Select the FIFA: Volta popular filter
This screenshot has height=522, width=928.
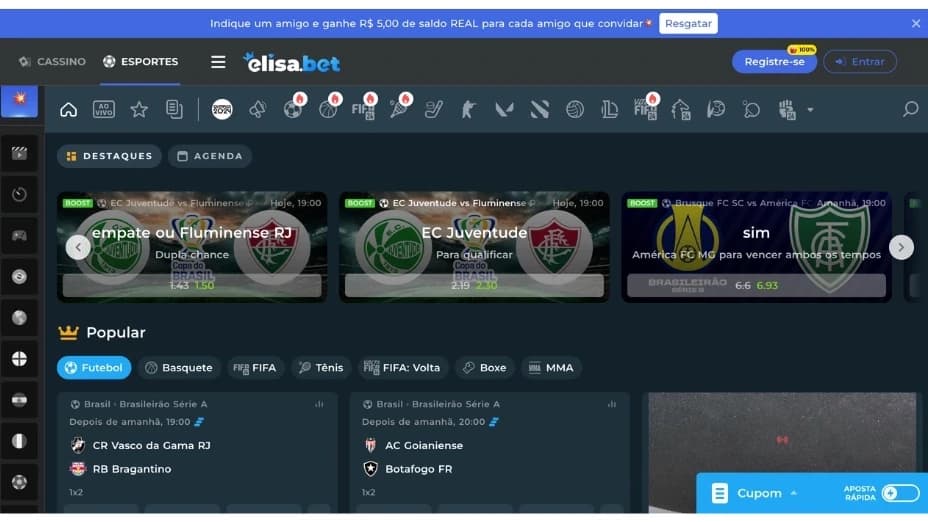[x=402, y=368]
